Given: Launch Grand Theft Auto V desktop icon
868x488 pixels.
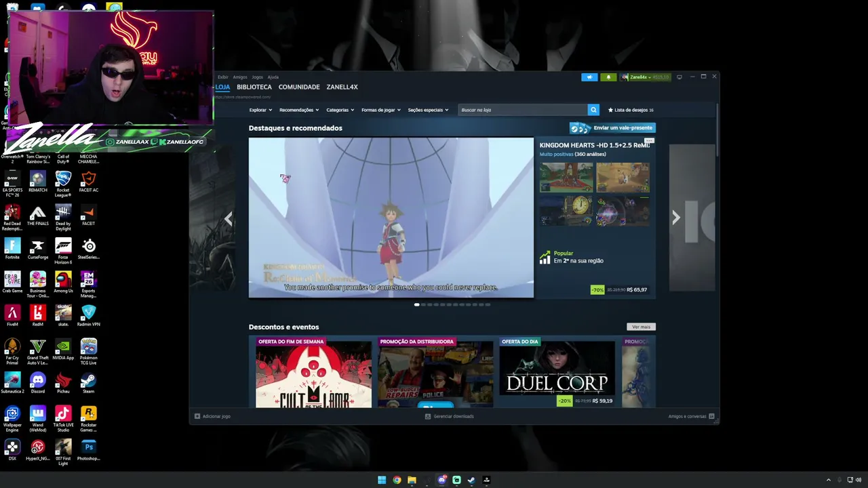Looking at the screenshot, I should pos(38,351).
